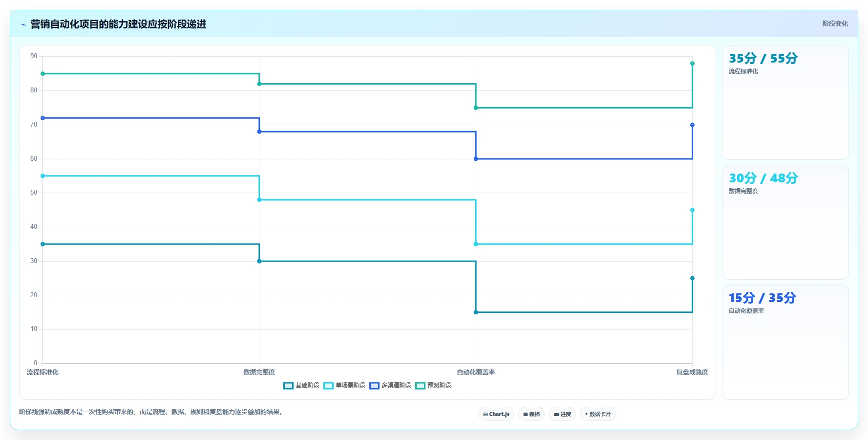Select 基础阶段 data point at 流程标准化 (35)
868x440 pixels.
click(x=42, y=244)
